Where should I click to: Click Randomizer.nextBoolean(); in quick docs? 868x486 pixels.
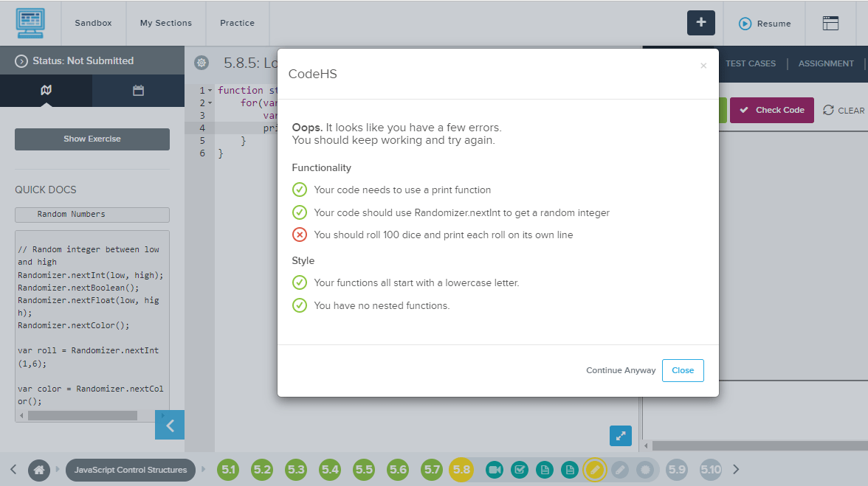point(78,288)
